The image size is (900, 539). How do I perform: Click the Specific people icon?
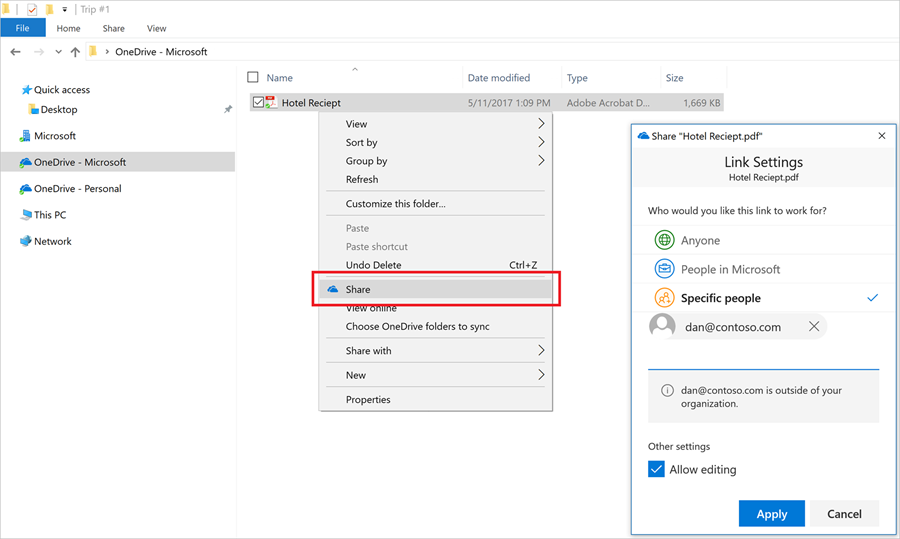coord(664,298)
